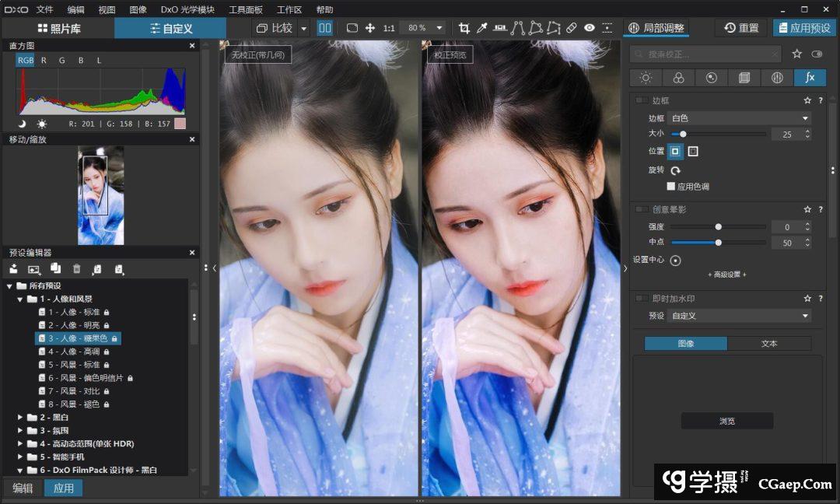Activate the horizon leveling tool

(x=500, y=28)
